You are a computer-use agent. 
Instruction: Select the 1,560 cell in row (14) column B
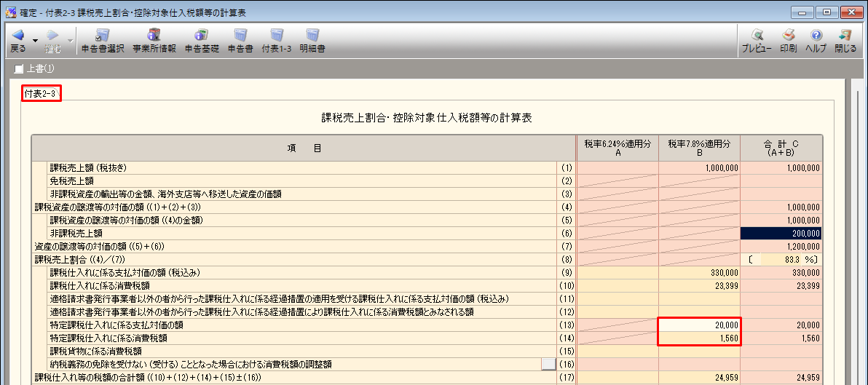pyautogui.click(x=700, y=338)
